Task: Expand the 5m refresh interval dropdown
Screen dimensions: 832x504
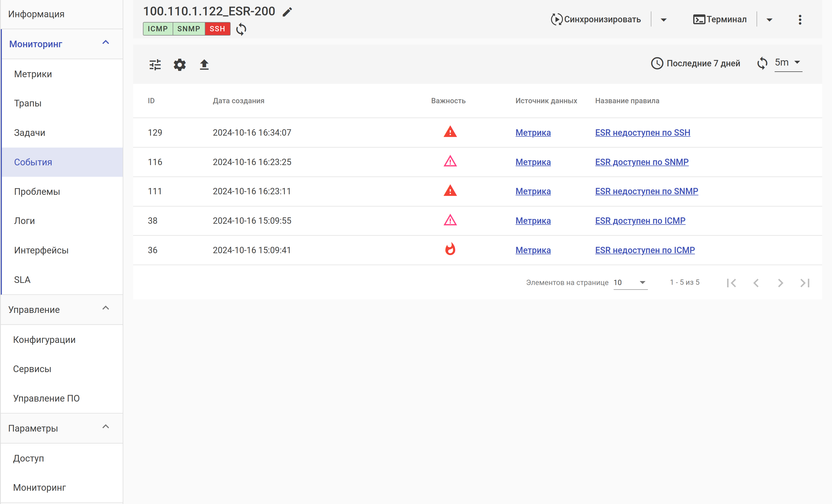Action: [788, 63]
